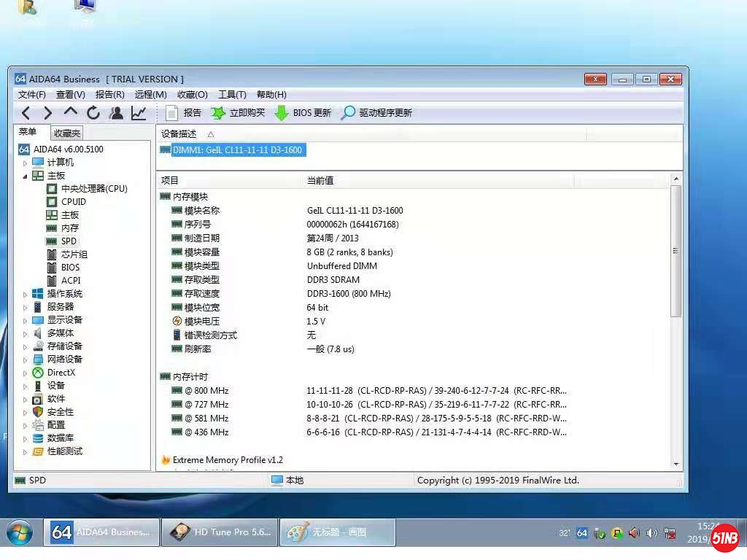Select the 芯片组 tree item

tap(74, 254)
